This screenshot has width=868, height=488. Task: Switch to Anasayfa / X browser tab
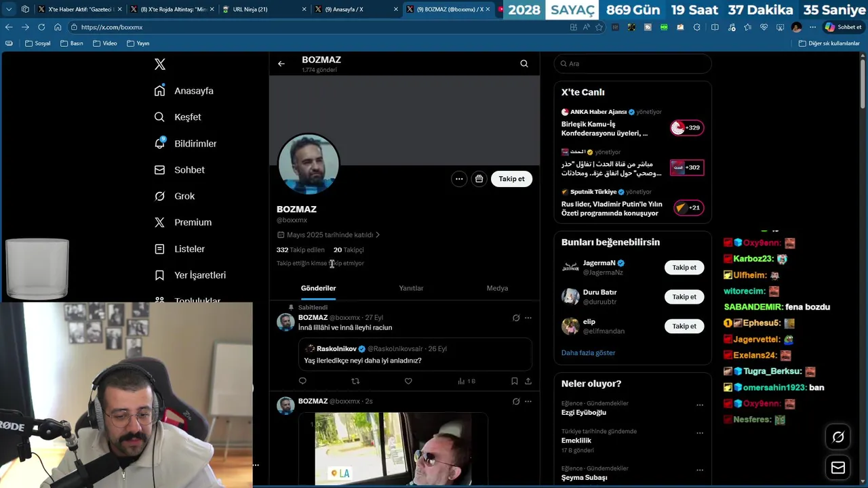[x=357, y=9]
